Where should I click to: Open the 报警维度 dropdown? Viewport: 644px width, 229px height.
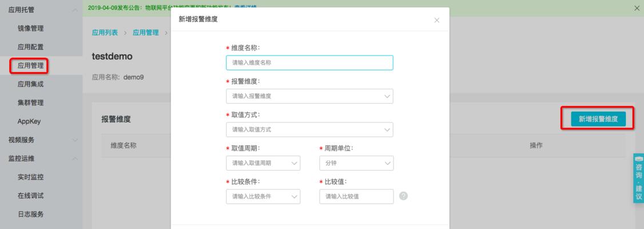point(309,96)
